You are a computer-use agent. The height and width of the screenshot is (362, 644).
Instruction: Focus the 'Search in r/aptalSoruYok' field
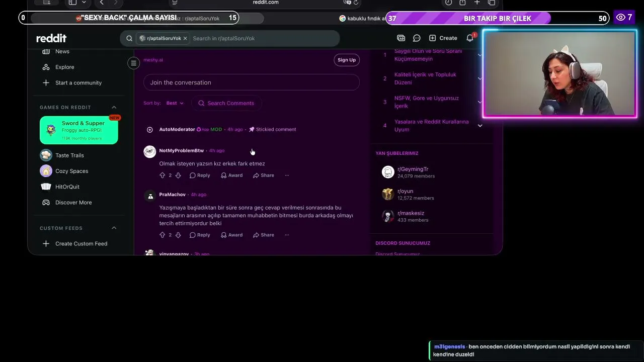(262, 38)
